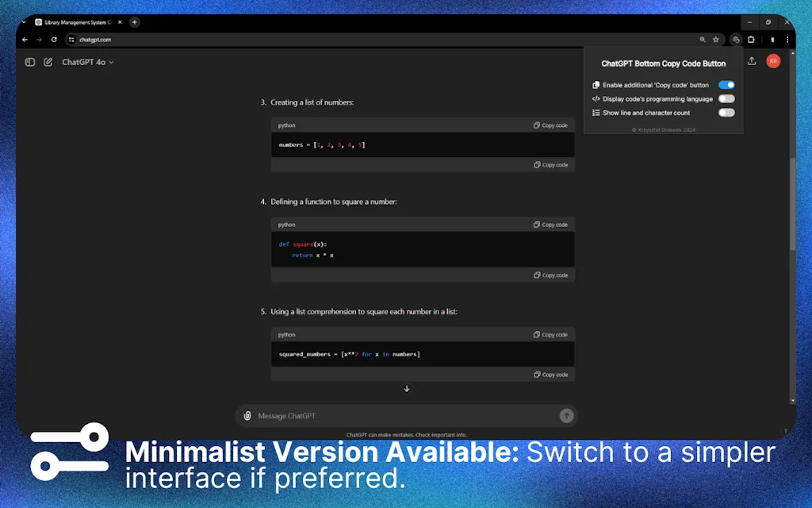Open the browser menu via three-dot icon
This screenshot has width=812, height=508.
tap(787, 40)
